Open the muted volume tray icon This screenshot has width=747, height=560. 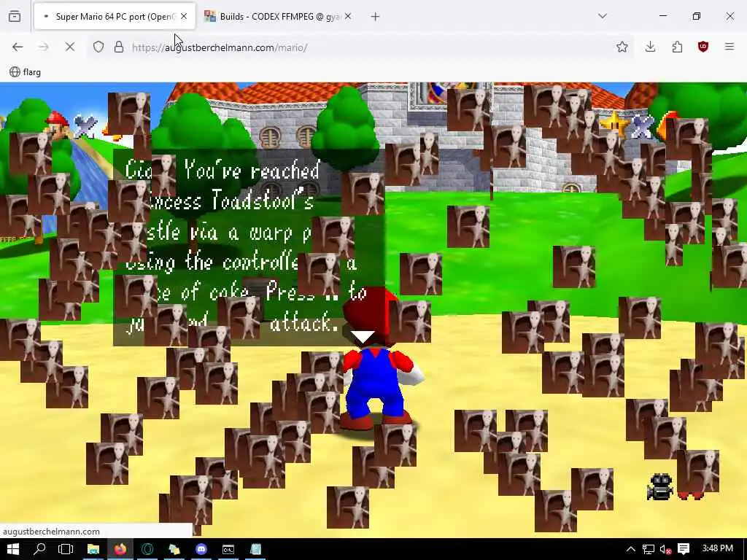(x=665, y=549)
